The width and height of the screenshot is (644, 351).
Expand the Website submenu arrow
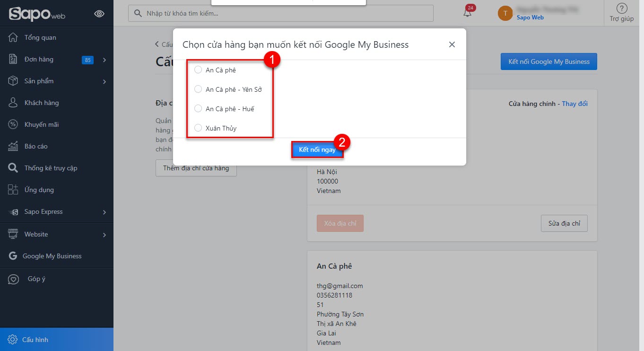[x=104, y=235]
